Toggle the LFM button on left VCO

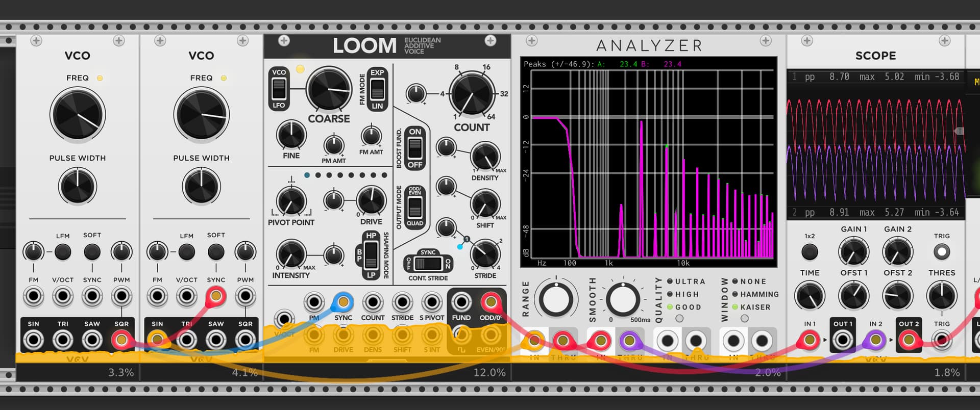coord(63,251)
